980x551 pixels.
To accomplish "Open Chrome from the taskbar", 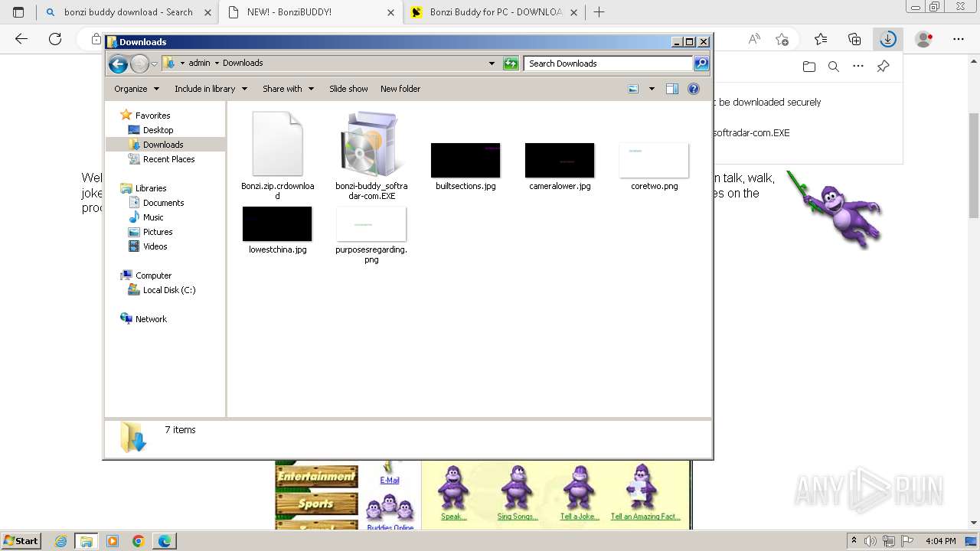I will (x=139, y=541).
